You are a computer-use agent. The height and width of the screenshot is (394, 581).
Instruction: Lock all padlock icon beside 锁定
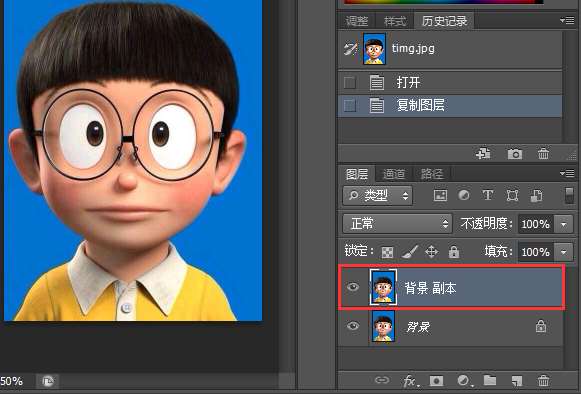454,252
